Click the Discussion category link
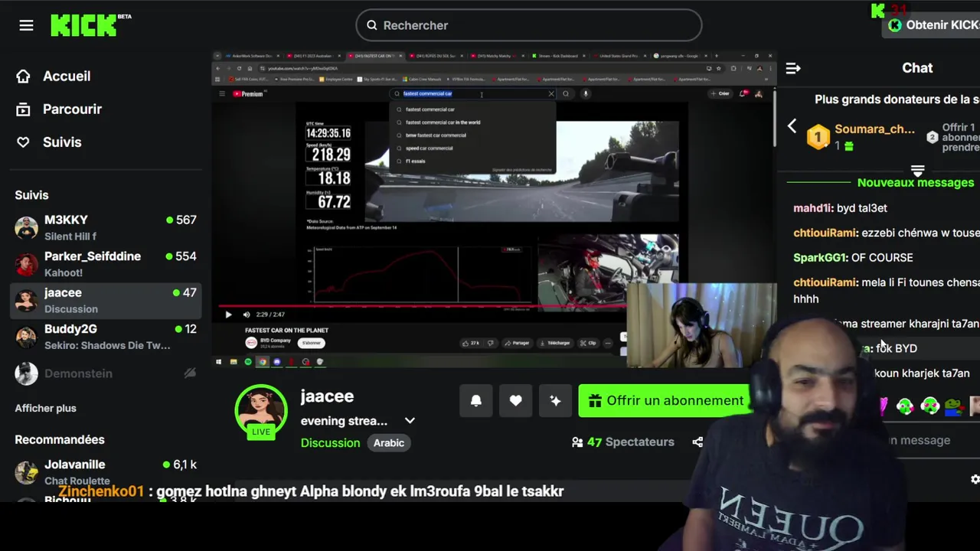 click(x=330, y=443)
